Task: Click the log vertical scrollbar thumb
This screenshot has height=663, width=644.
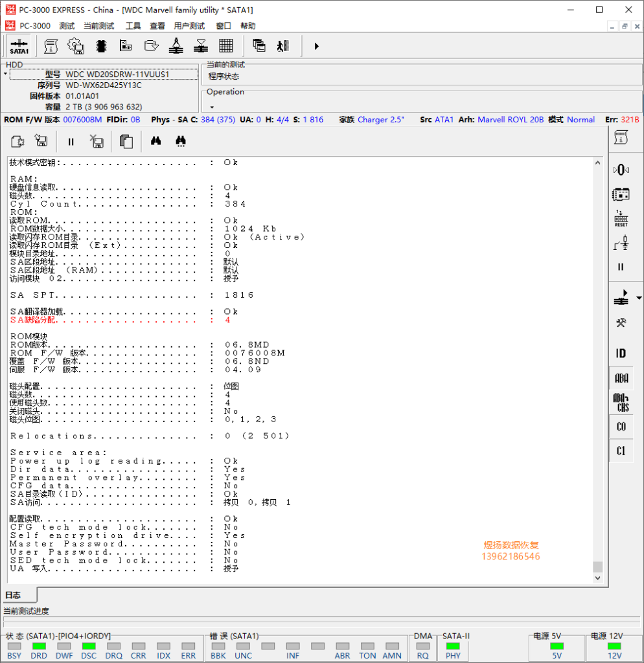Action: pos(597,567)
